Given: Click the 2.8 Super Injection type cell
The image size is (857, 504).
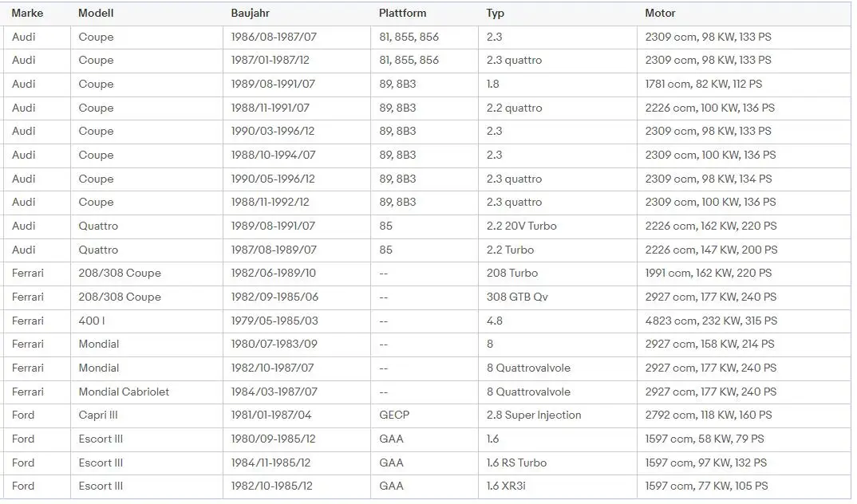Looking at the screenshot, I should (x=534, y=415).
